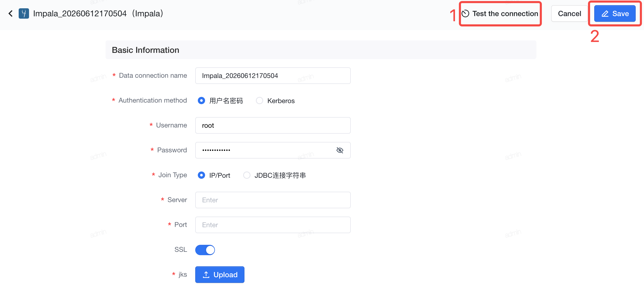The height and width of the screenshot is (286, 644).
Task: Turn off the SSL switch
Action: pyautogui.click(x=205, y=250)
